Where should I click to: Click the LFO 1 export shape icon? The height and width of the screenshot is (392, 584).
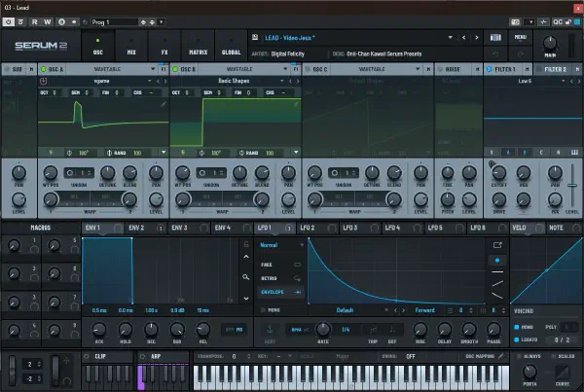pyautogui.click(x=497, y=245)
